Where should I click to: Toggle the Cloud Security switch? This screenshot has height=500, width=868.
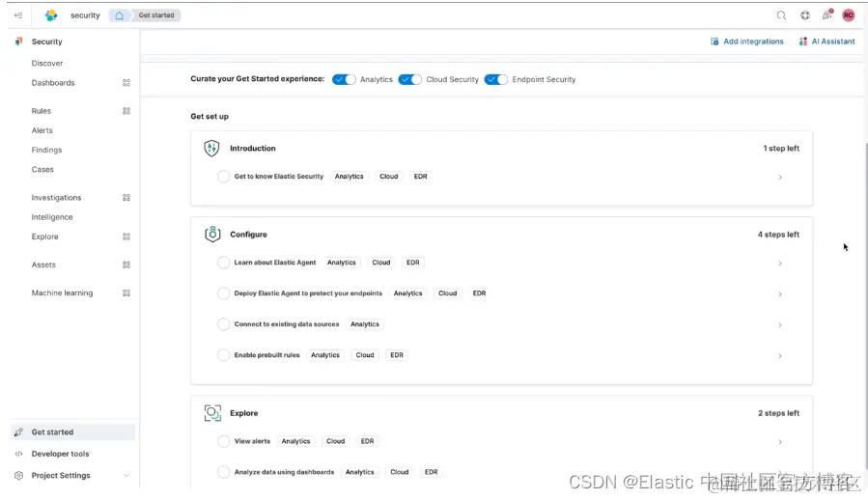(x=409, y=80)
